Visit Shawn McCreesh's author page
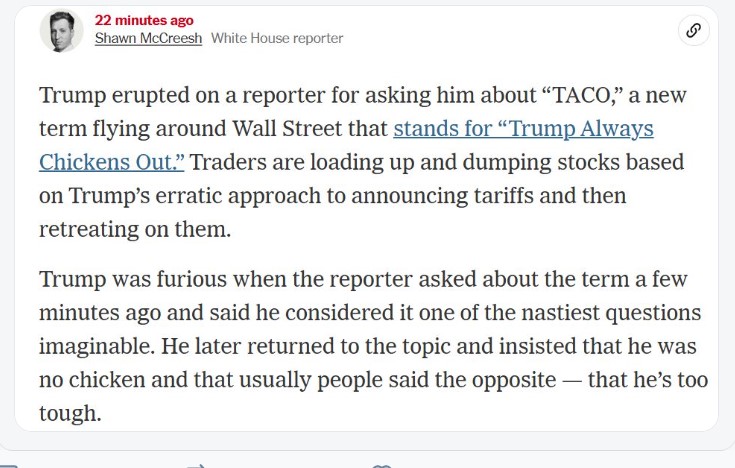735x468 pixels. pos(148,38)
